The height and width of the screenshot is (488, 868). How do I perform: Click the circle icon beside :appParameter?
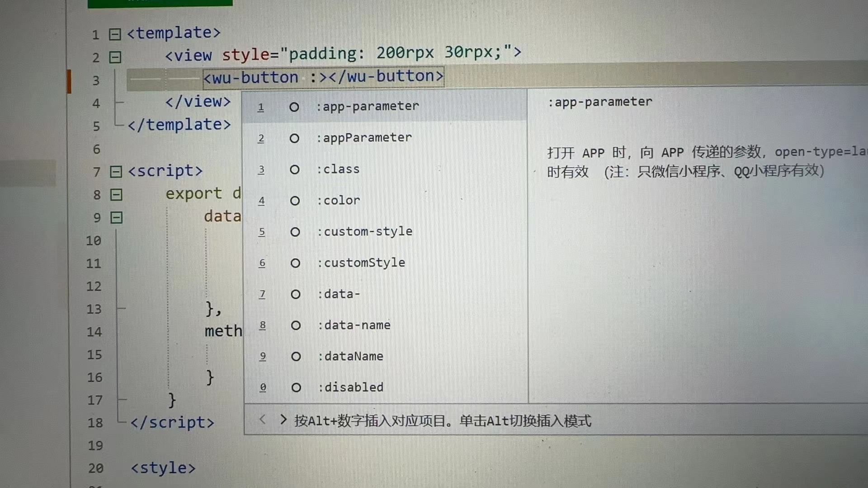point(294,138)
